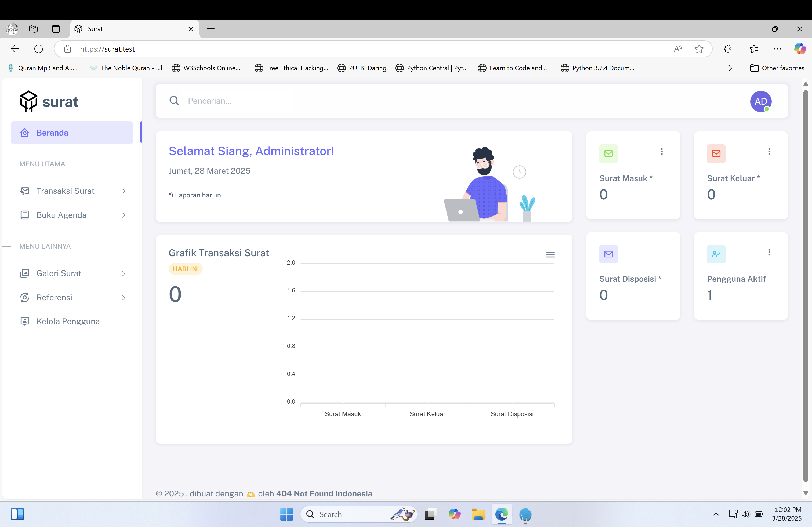Open the Kelola Pengguna menu item

coord(68,321)
